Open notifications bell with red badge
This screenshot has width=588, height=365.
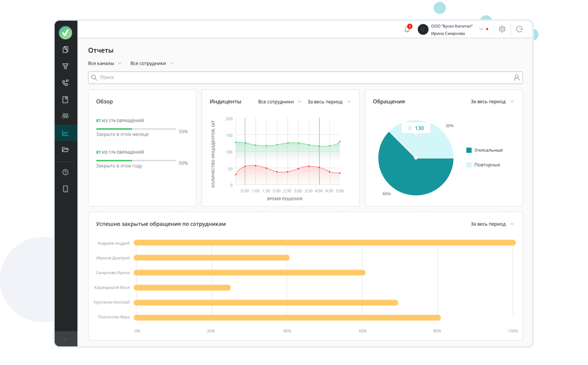(407, 29)
